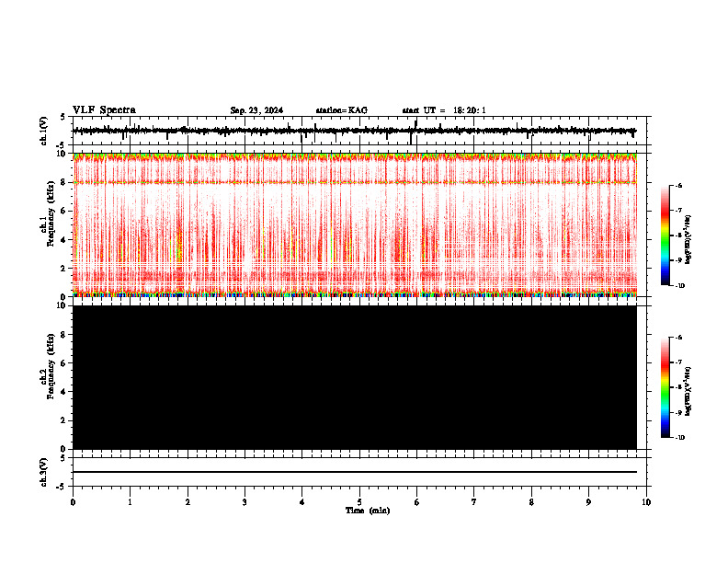Screen dimensions: 728x563
Task: Select the "start UT = 18:20: 1" text
Action: (x=444, y=110)
